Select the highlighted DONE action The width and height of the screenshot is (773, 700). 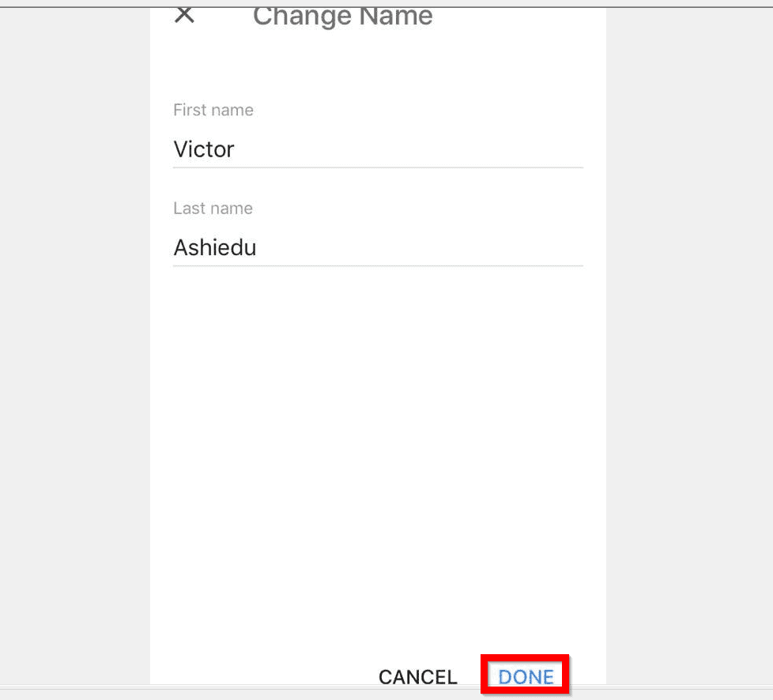pos(524,676)
